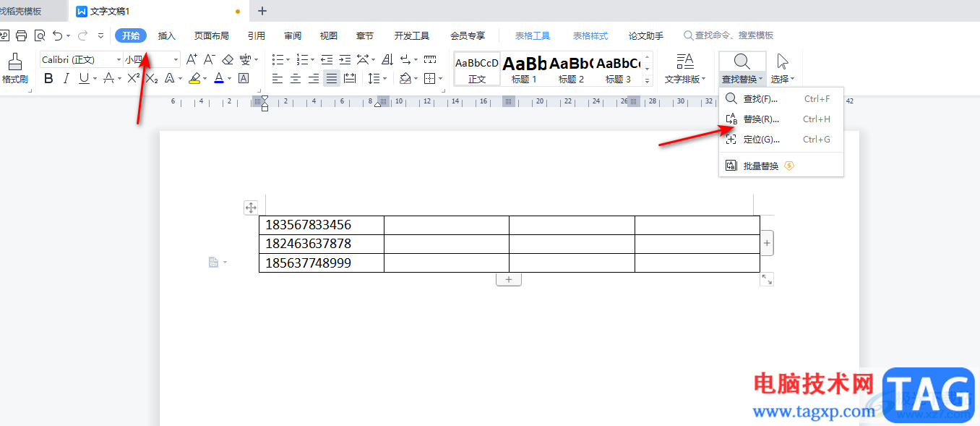Click the 查找命令、搜索模板 search field
This screenshot has width=980, height=426.
point(728,35)
